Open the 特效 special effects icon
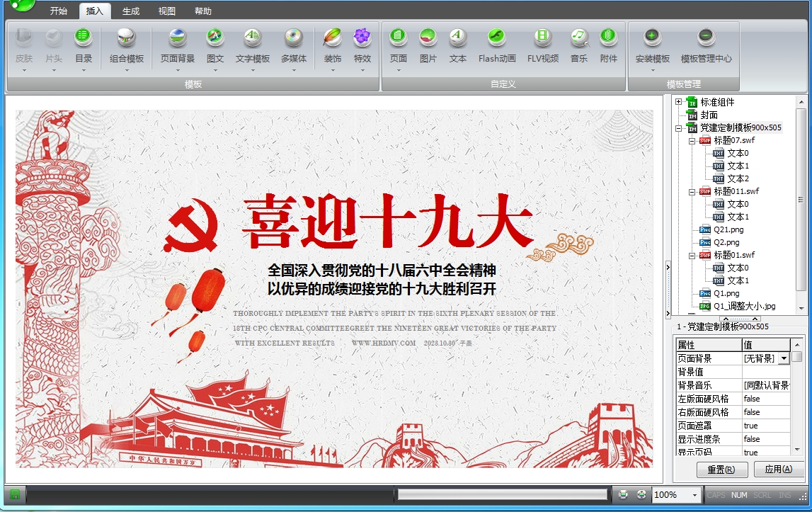812x512 pixels. coord(362,38)
